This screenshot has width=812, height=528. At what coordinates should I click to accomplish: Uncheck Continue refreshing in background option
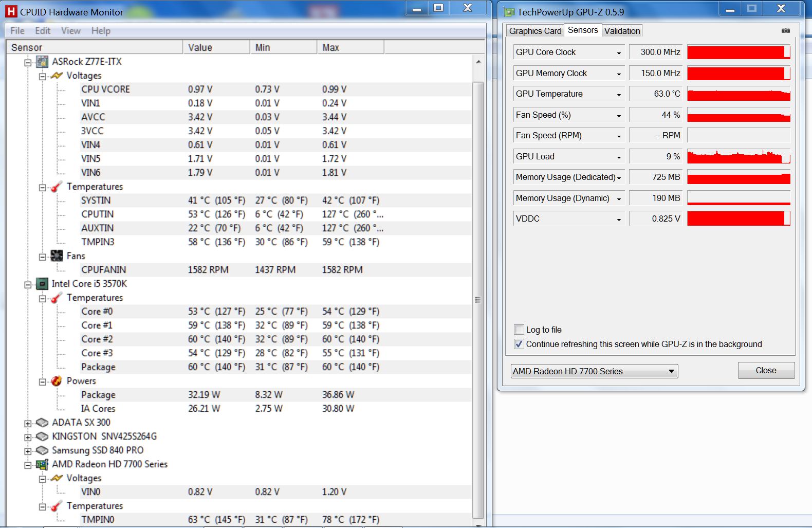point(519,344)
